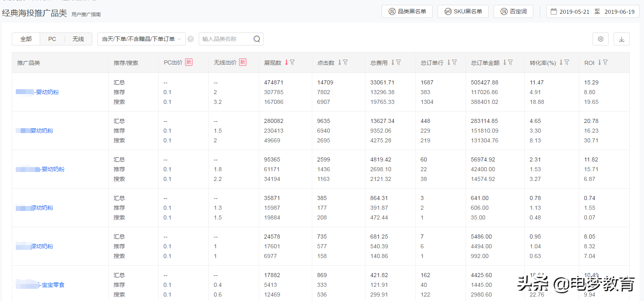Click the SKU黑名单 button
Viewport: 644px width, 301px height.
463,11
